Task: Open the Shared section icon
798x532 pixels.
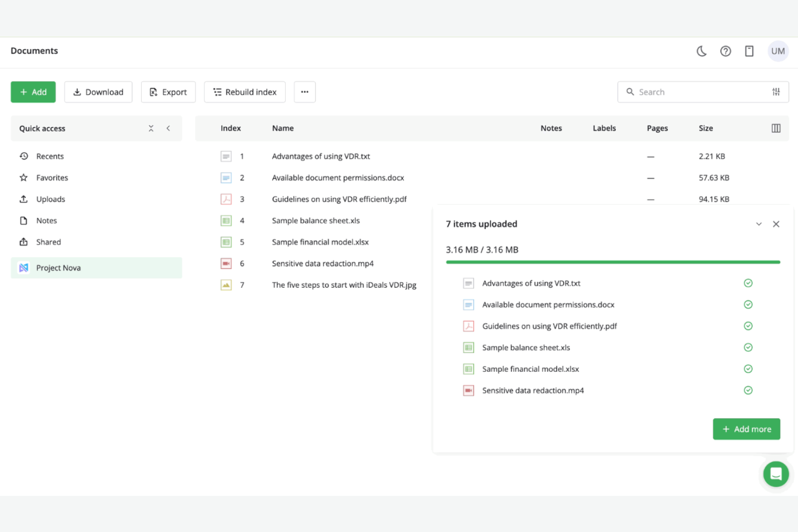Action: click(x=24, y=241)
